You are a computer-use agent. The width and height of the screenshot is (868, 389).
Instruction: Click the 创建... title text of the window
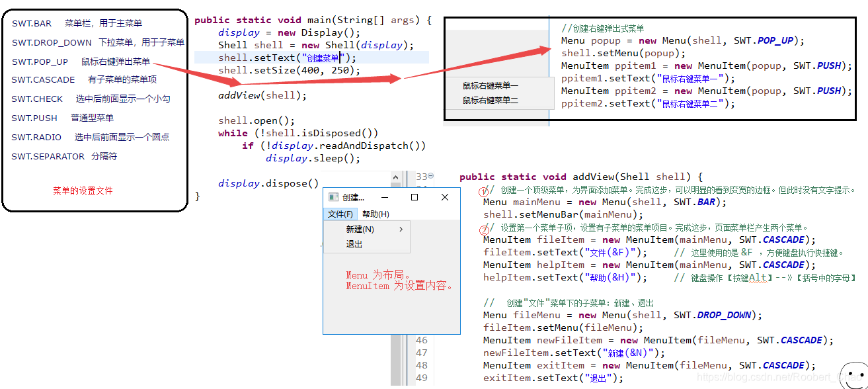tap(354, 197)
